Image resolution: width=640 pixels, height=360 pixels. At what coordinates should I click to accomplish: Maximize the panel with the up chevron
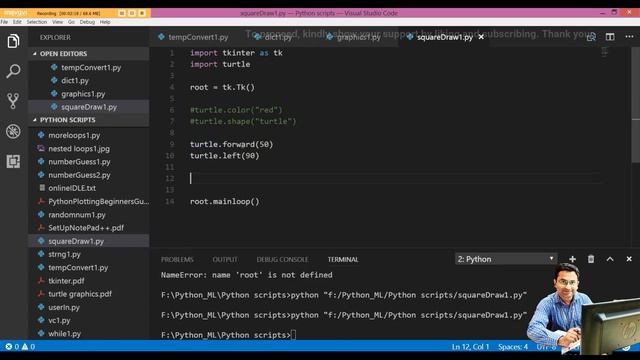tap(610, 259)
